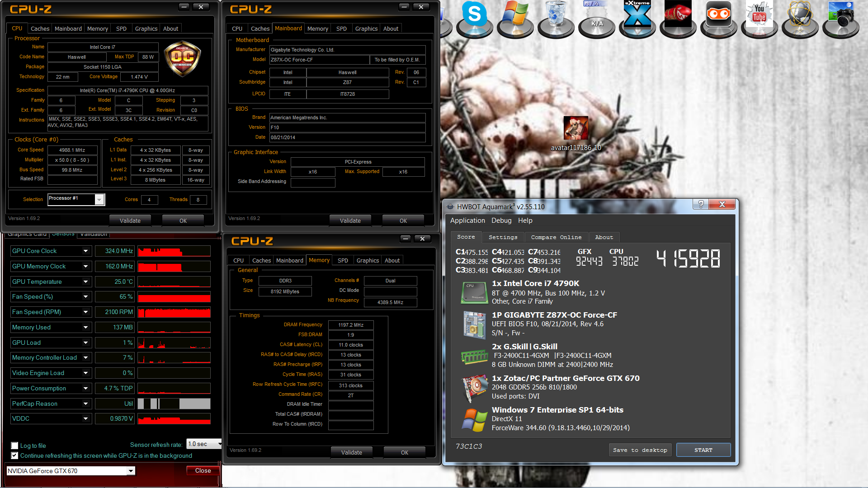Open the Help menu in Aquamark

pos(525,221)
